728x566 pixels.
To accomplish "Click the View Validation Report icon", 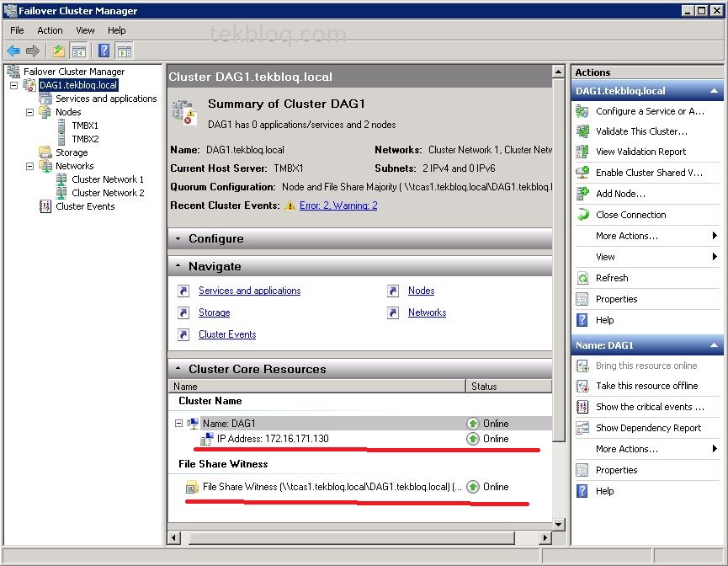I will click(x=582, y=152).
